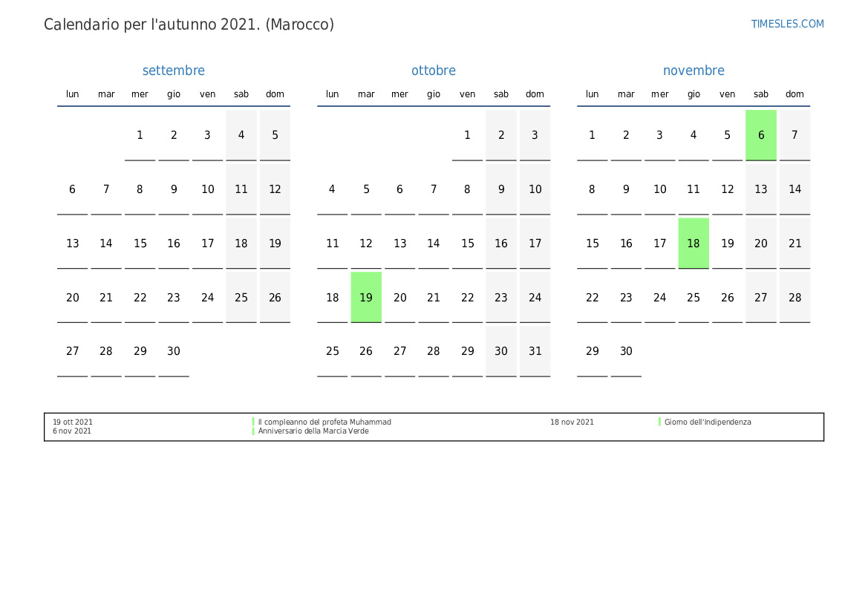Screen dimensions: 868x614
Task: Select the ottobre month heading
Action: (434, 71)
